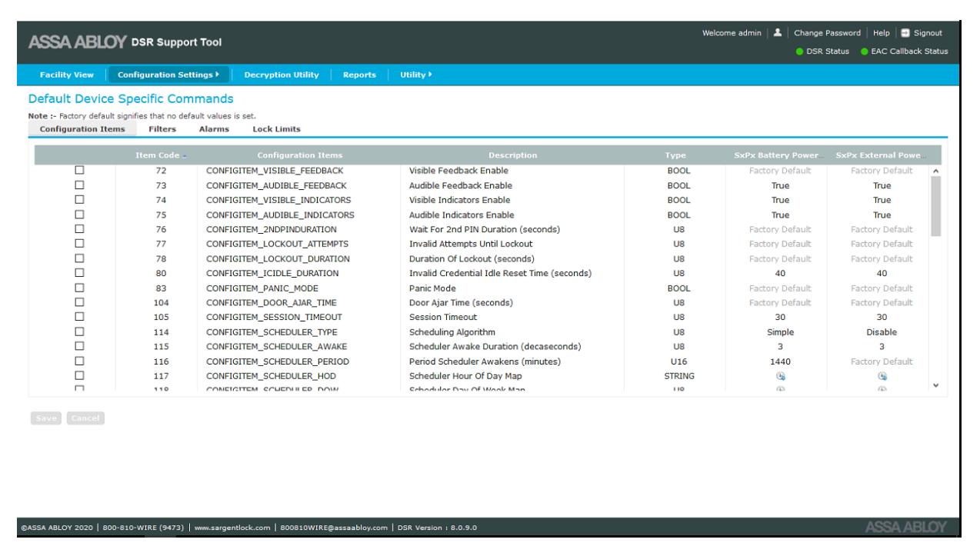
Task: Click the Signout door icon
Action: coord(905,33)
